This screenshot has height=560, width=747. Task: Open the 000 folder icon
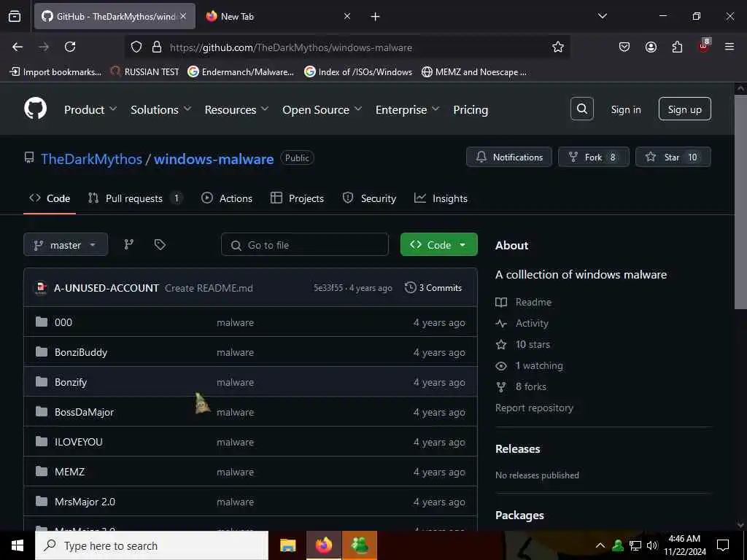point(42,322)
